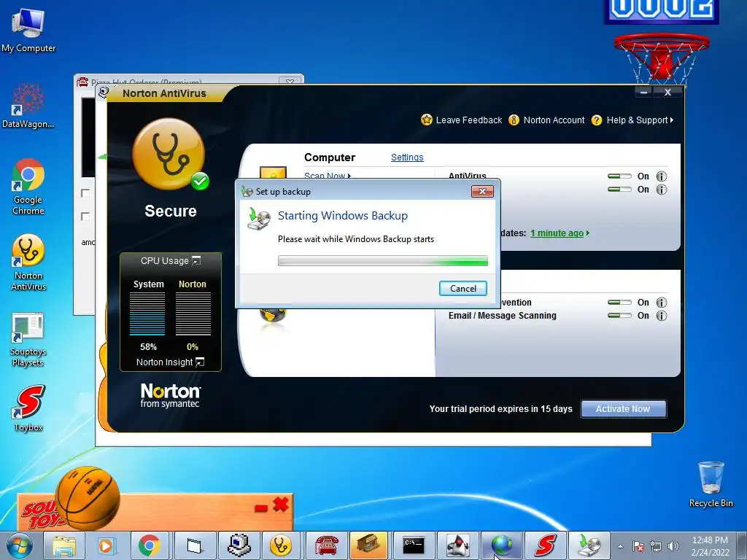Click the Secure stethoscope status icon
This screenshot has height=560, width=747.
click(169, 155)
